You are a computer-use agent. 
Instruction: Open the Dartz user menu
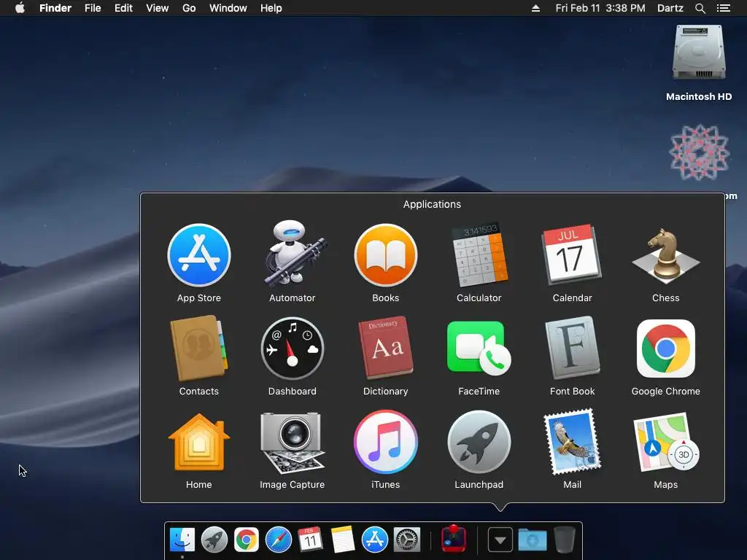point(670,8)
